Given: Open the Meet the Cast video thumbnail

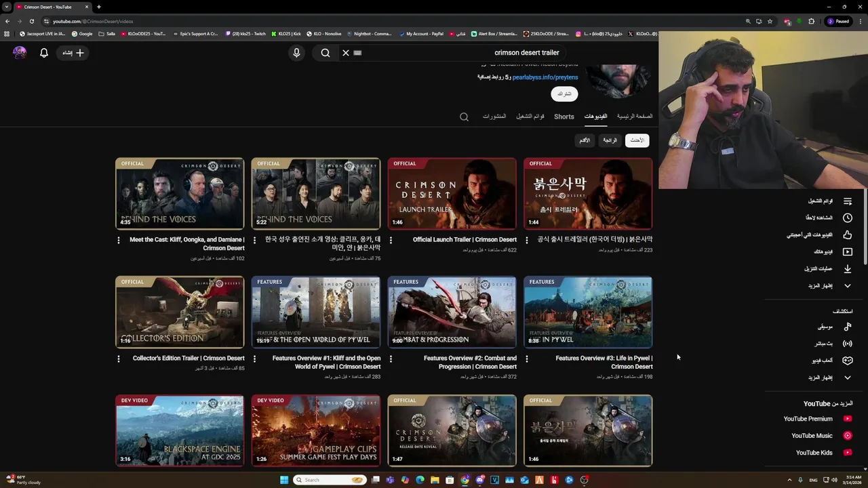Looking at the screenshot, I should [180, 194].
